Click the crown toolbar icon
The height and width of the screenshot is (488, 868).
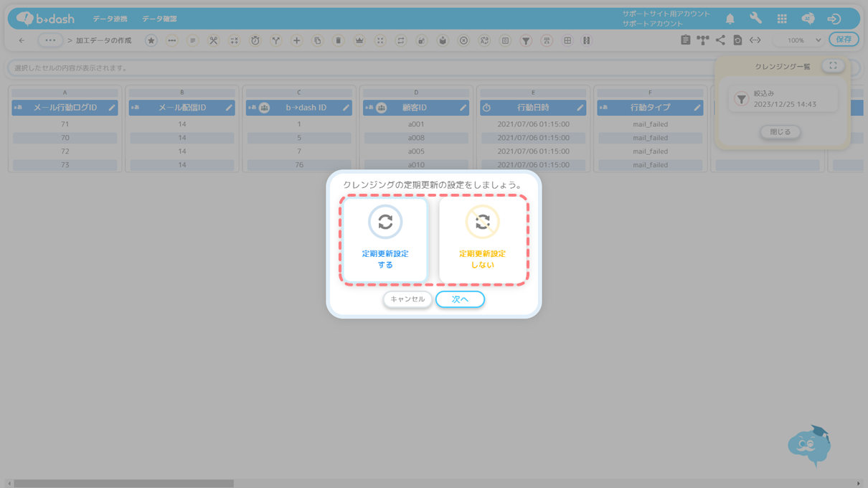[359, 41]
